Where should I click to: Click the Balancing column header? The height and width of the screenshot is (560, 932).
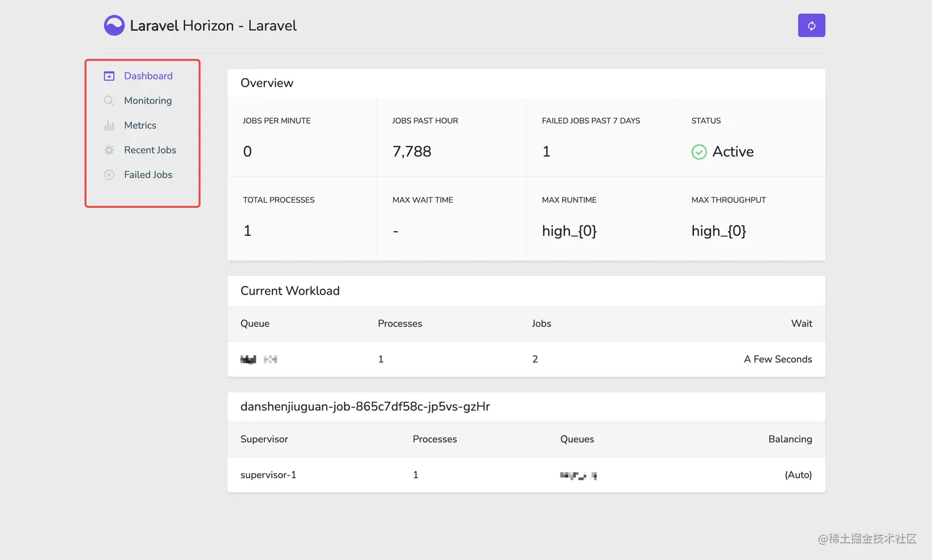[x=790, y=439]
